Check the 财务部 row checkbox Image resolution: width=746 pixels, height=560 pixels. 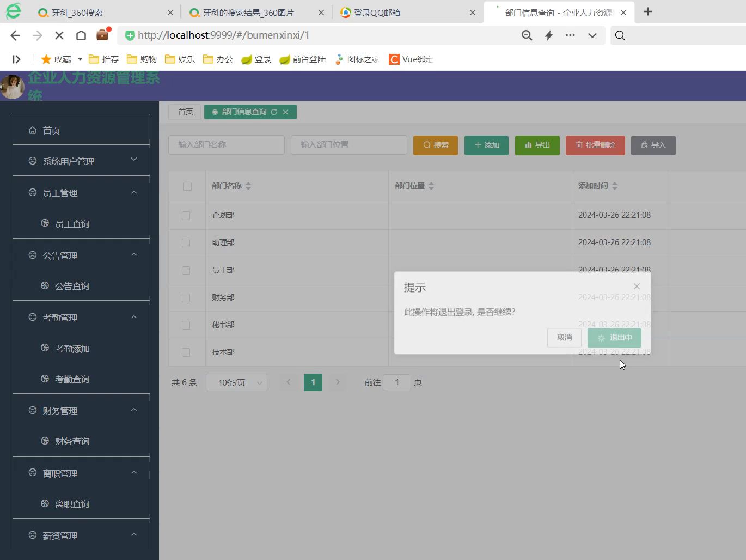(186, 298)
